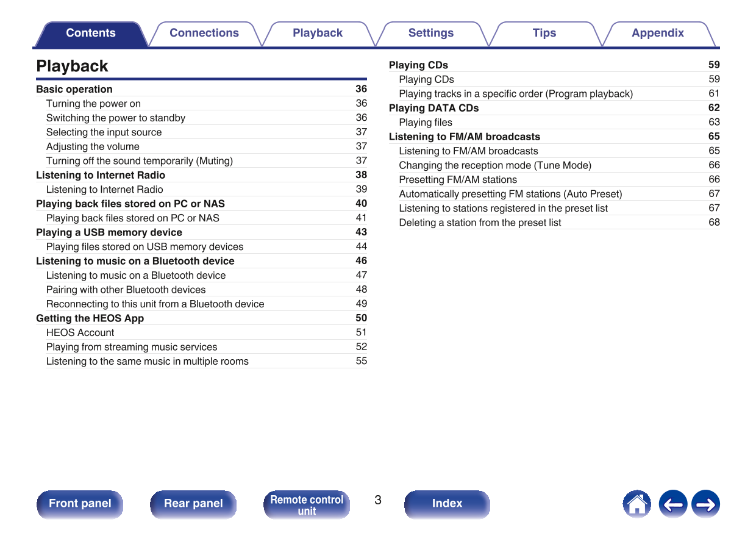Go to previous page with left arrow

672,504
